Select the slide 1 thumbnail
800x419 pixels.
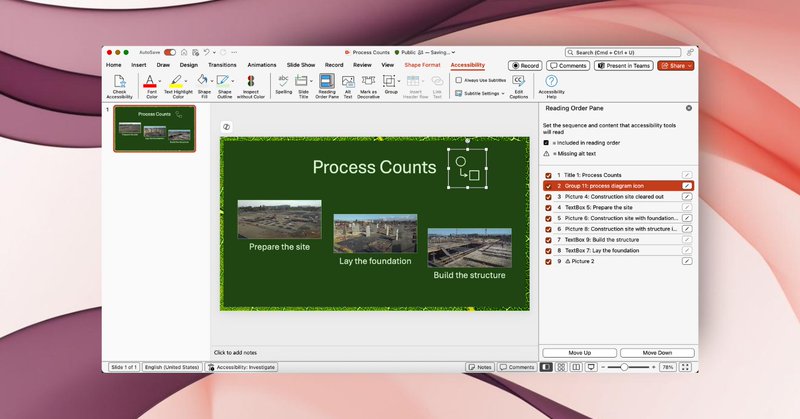point(154,129)
